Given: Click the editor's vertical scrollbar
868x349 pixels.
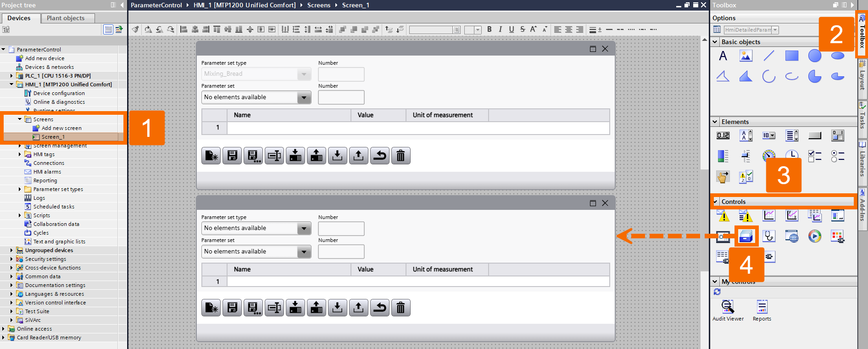Looking at the screenshot, I should coord(705,220).
